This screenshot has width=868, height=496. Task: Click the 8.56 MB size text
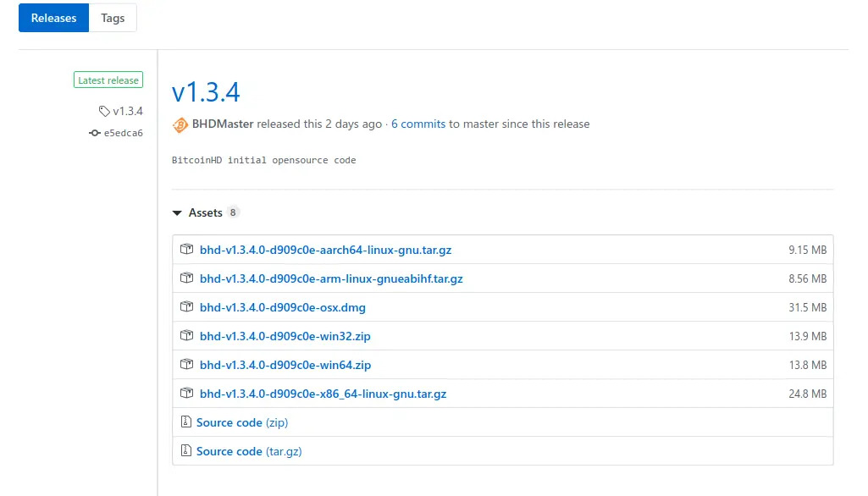coord(808,278)
